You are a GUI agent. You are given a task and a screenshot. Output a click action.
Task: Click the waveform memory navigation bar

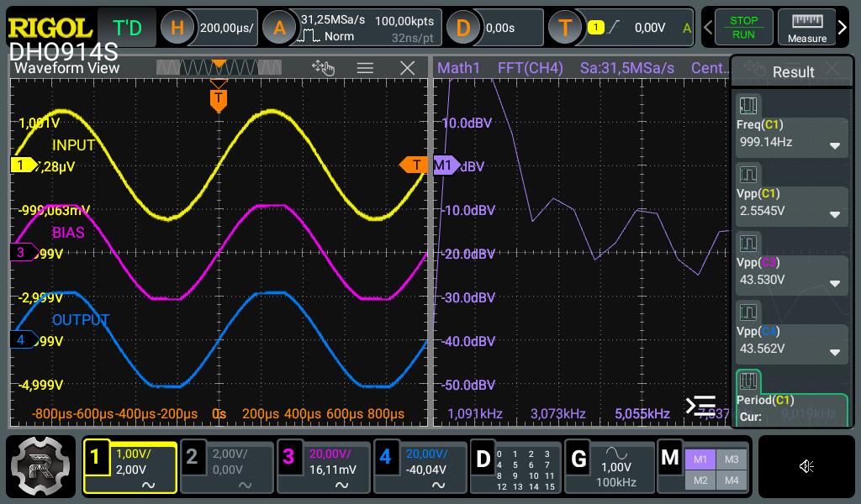click(219, 67)
